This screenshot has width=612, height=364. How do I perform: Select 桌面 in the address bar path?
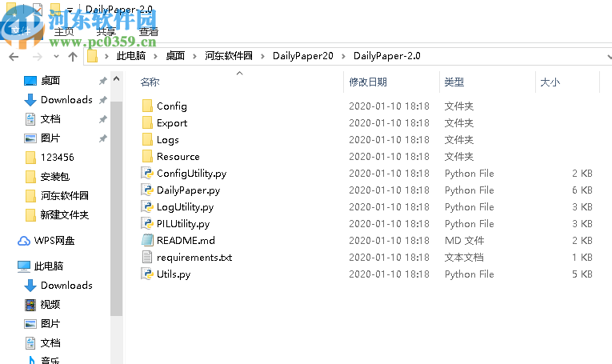point(175,56)
